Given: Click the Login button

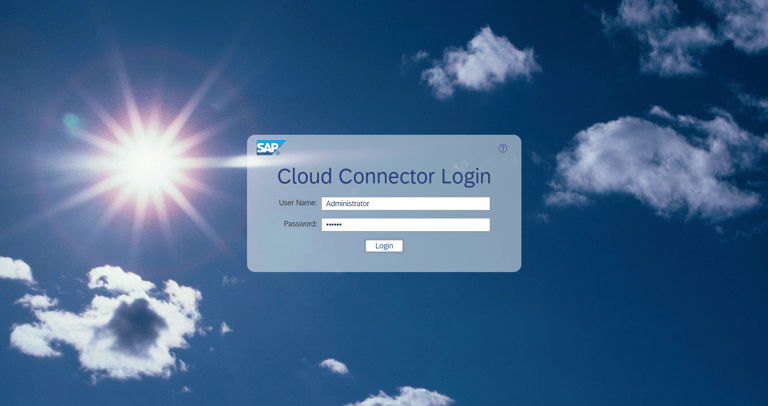Looking at the screenshot, I should coord(384,246).
